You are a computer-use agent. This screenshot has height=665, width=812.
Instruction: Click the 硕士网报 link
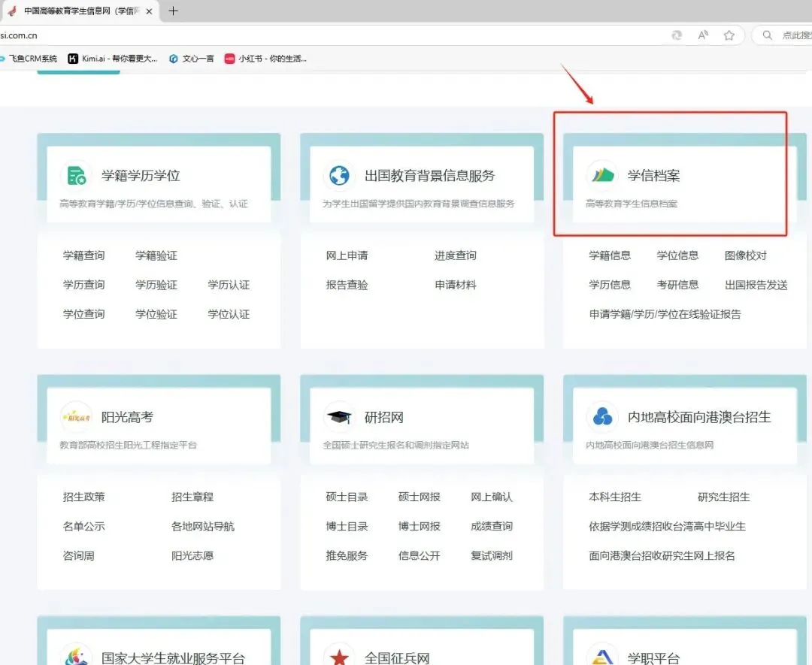pos(420,497)
